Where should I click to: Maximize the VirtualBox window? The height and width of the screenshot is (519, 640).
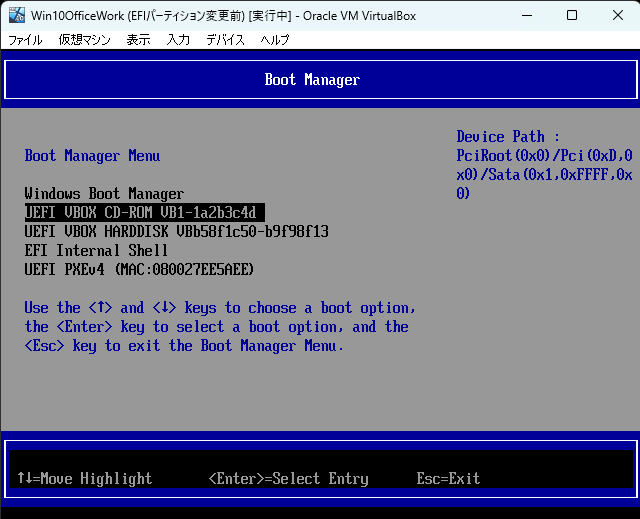(x=572, y=16)
